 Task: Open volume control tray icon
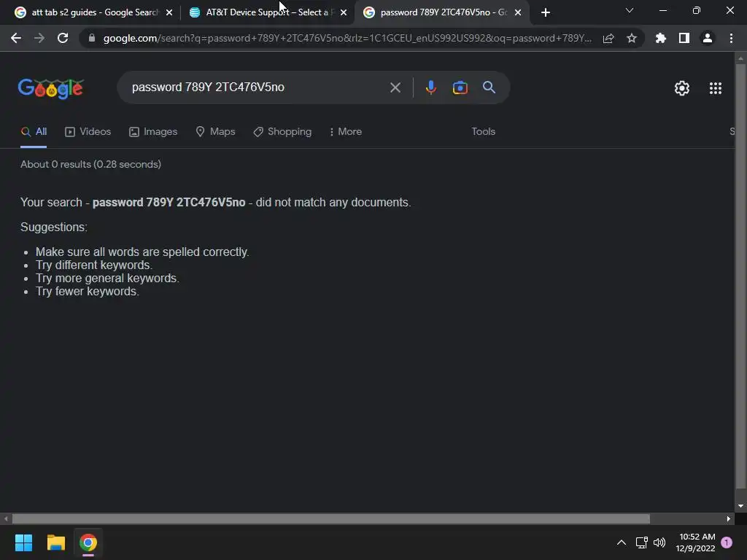659,542
